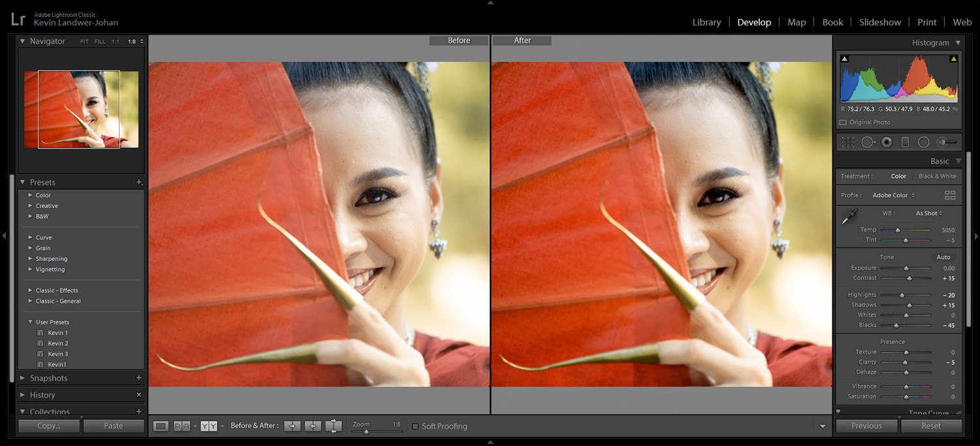The height and width of the screenshot is (446, 980).
Task: Toggle the highlight clipping indicator on histogram
Action: click(953, 60)
